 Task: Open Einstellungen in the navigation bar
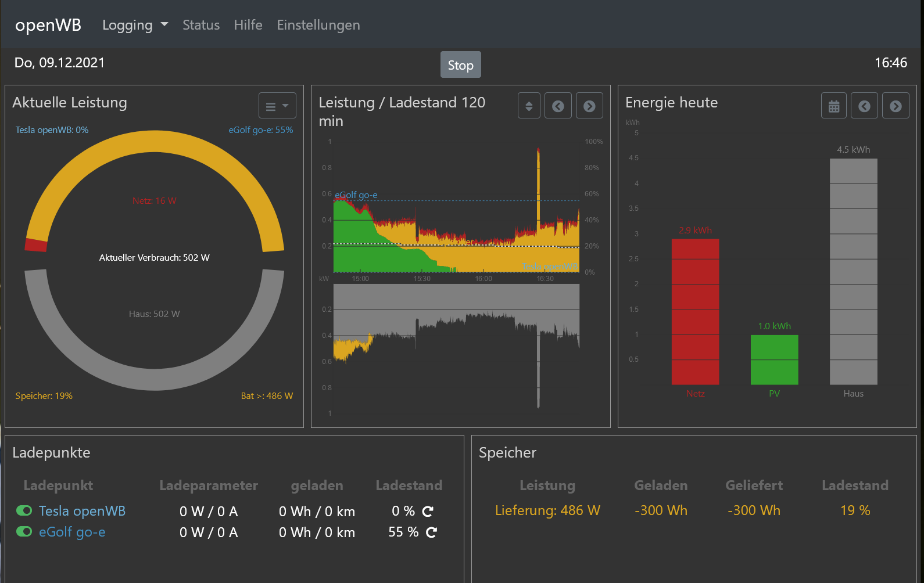(318, 25)
